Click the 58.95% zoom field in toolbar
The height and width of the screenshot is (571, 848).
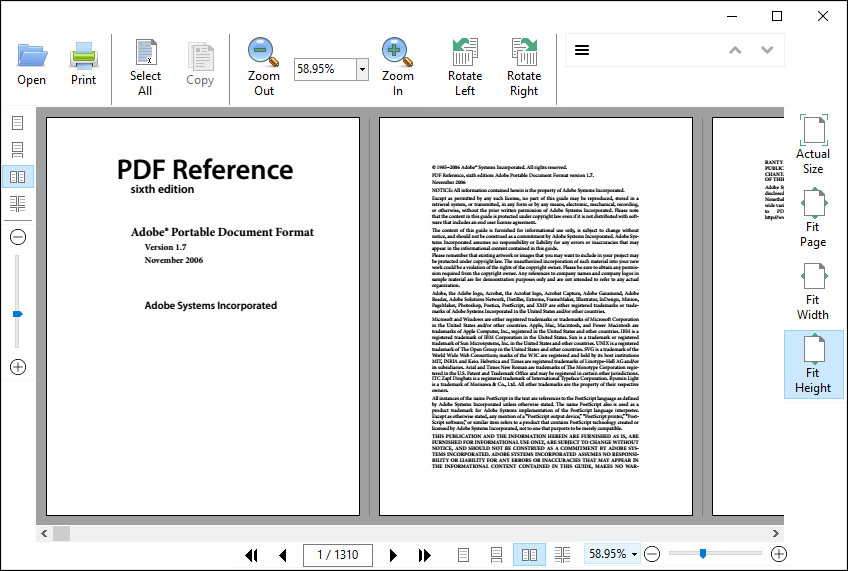[325, 69]
